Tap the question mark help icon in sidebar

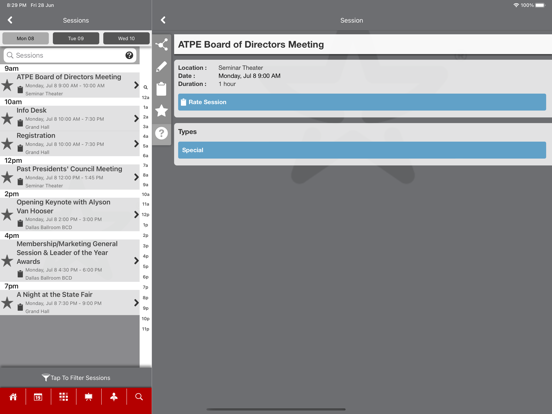click(162, 133)
